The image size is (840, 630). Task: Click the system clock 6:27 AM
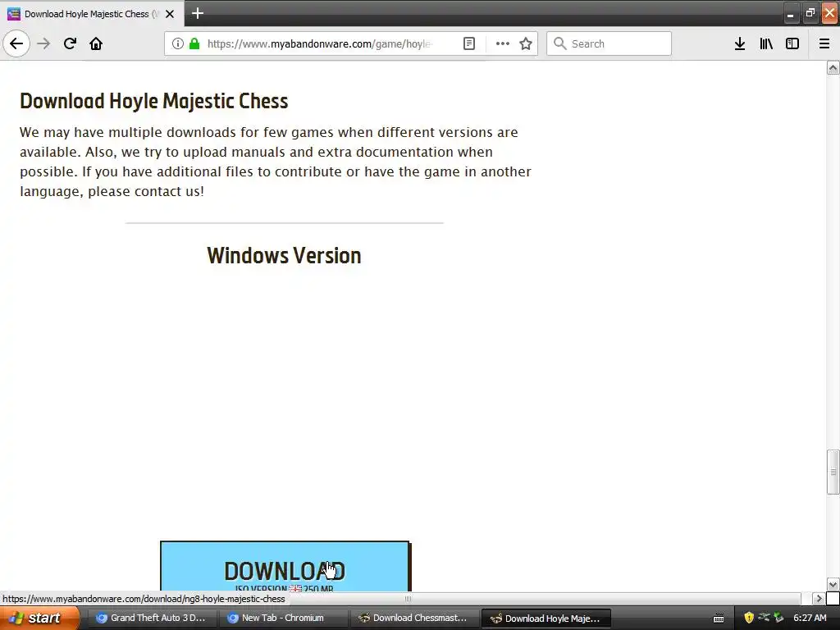[810, 618]
